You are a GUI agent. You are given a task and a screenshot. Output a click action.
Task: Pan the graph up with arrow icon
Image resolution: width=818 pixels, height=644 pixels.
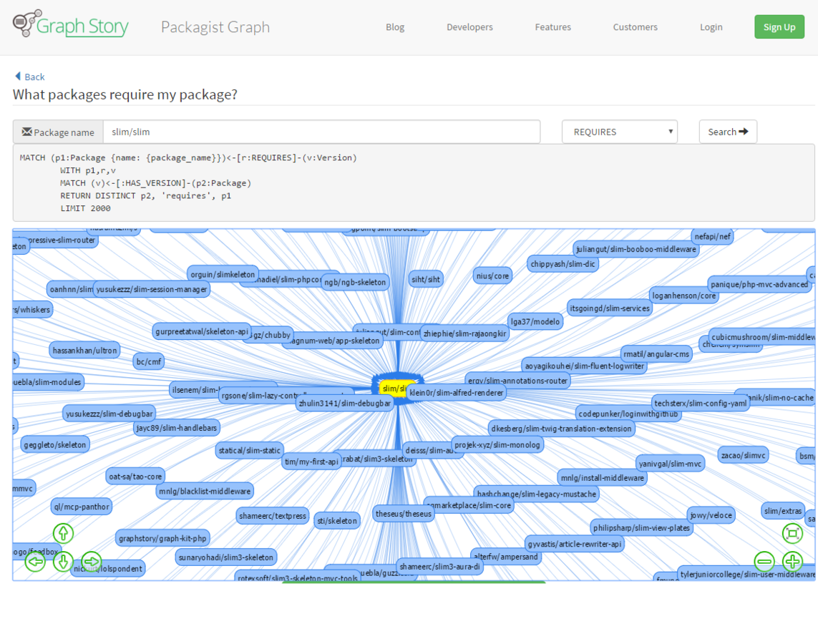tap(63, 533)
